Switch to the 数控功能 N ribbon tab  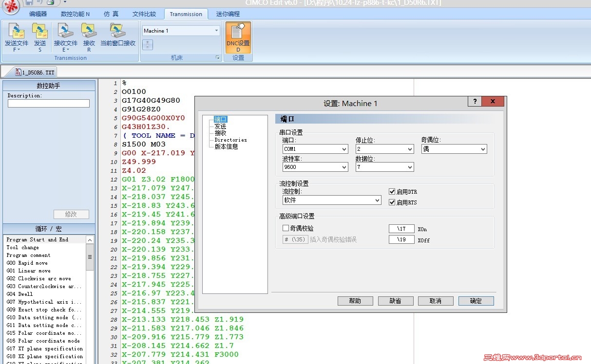[75, 14]
